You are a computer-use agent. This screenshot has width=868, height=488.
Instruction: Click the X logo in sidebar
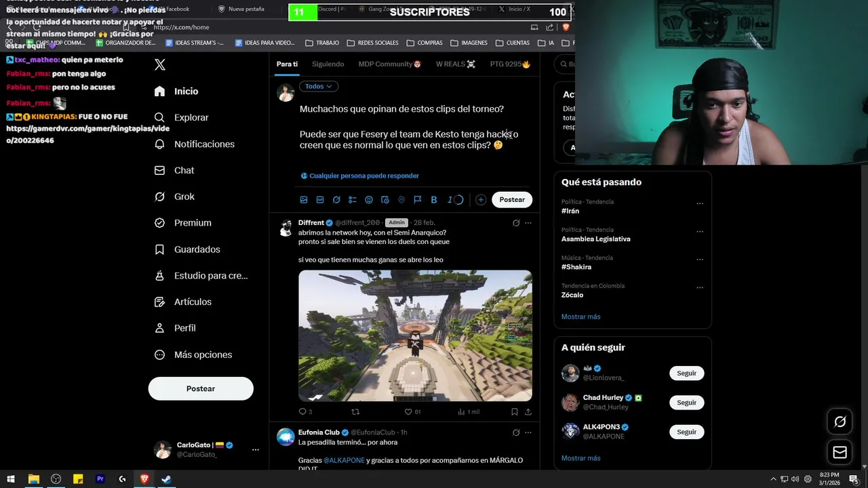(x=160, y=65)
